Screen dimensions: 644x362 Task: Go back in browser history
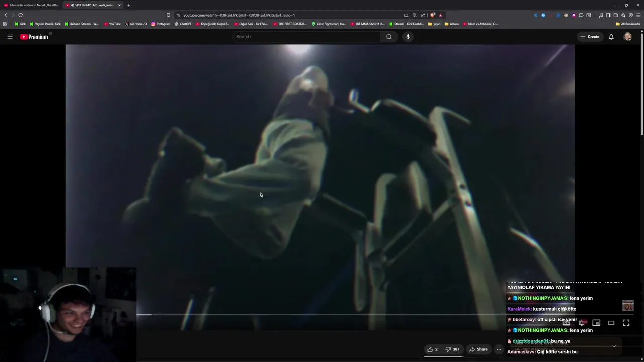6,15
